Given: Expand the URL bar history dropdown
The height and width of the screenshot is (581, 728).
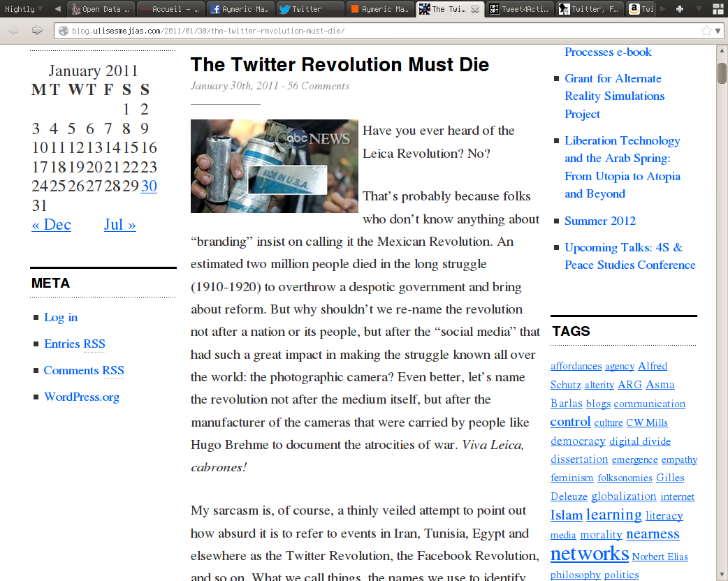Looking at the screenshot, I should pos(718,31).
